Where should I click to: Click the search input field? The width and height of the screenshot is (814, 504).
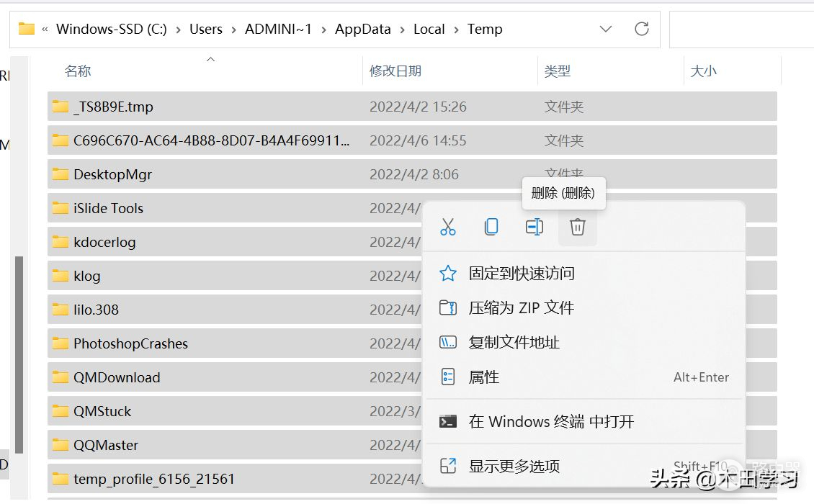(742, 30)
